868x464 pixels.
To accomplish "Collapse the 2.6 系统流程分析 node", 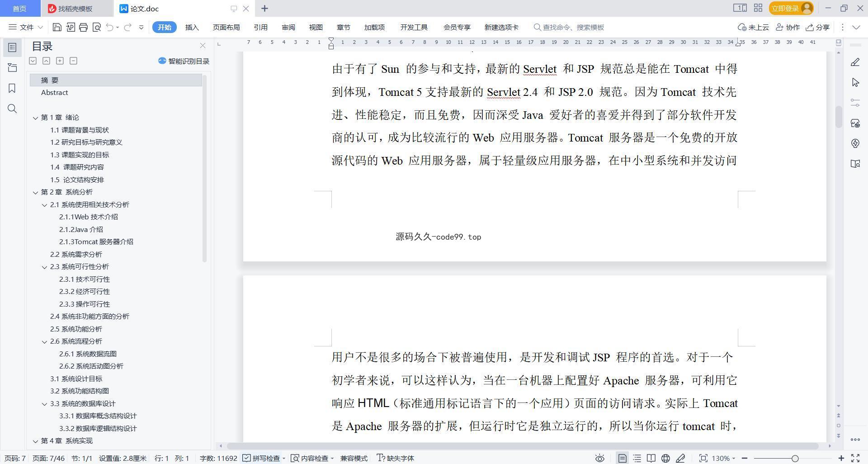I will [44, 341].
